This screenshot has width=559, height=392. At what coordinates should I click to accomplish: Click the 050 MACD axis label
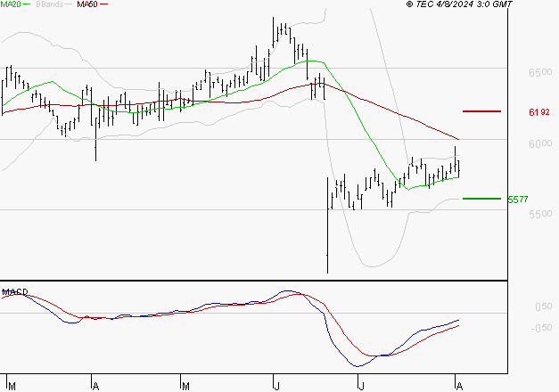tap(543, 306)
